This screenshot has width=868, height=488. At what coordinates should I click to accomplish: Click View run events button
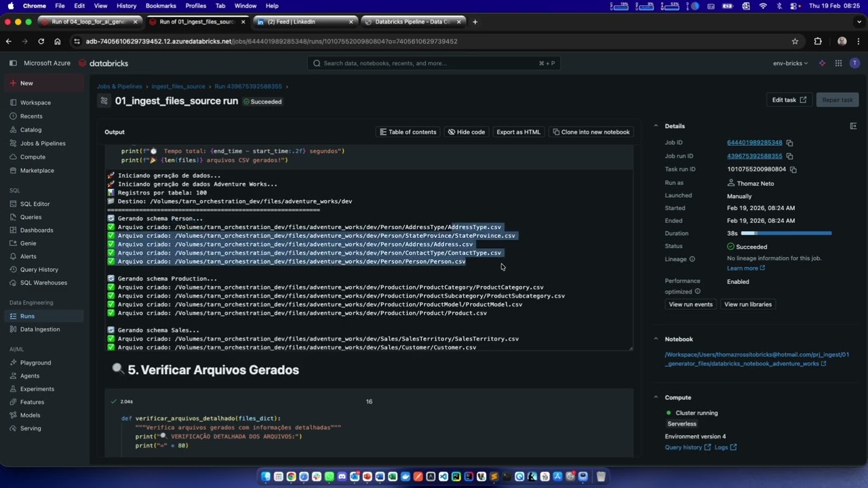tap(690, 304)
